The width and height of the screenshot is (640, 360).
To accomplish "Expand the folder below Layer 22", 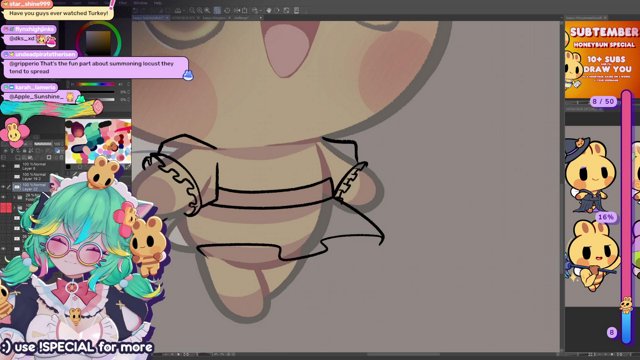I will coord(14,197).
